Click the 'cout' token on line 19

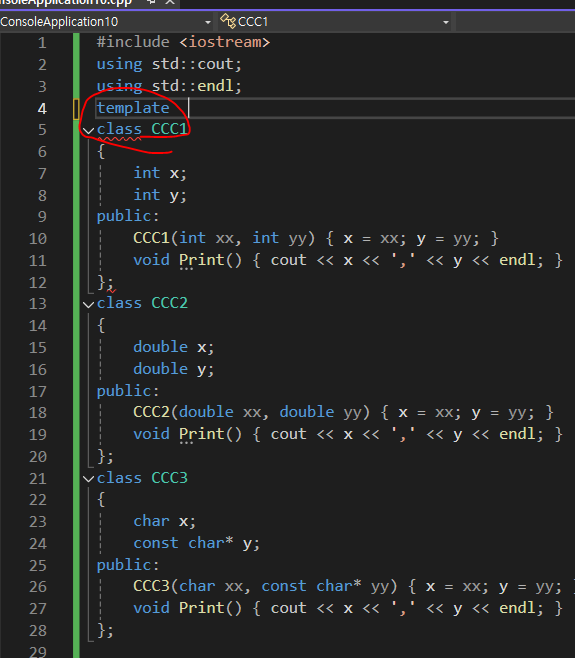pos(289,434)
